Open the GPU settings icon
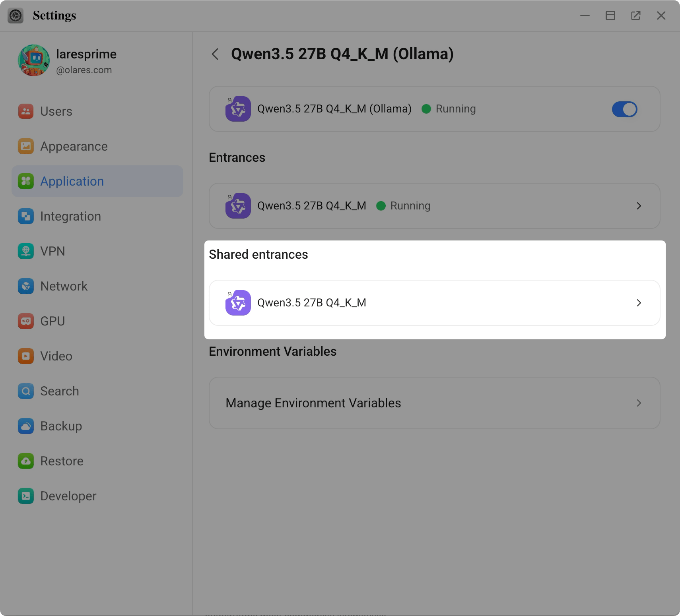The width and height of the screenshot is (680, 616). tap(26, 321)
